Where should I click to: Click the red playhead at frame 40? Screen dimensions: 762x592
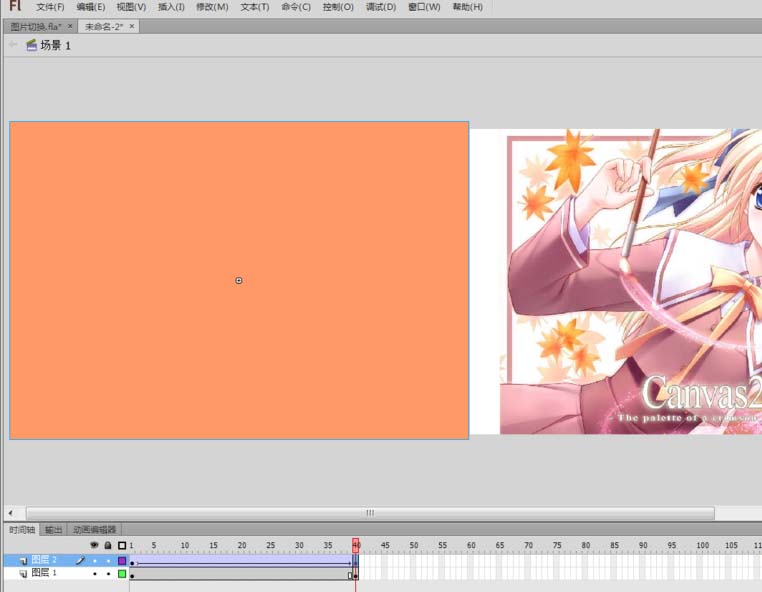tap(356, 545)
